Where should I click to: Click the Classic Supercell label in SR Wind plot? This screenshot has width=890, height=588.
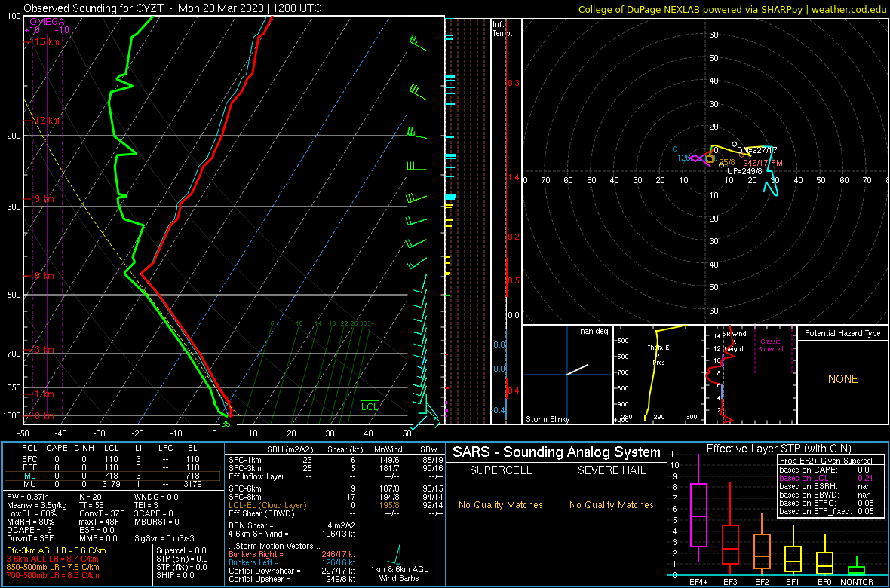771,345
